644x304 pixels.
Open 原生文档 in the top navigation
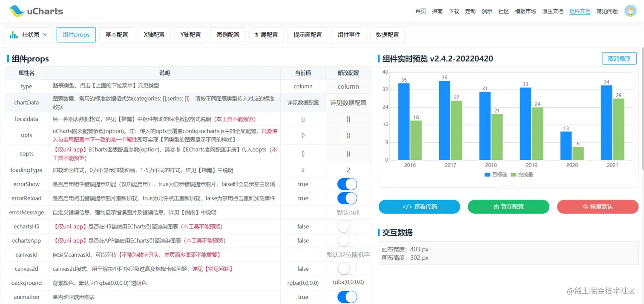point(552,12)
